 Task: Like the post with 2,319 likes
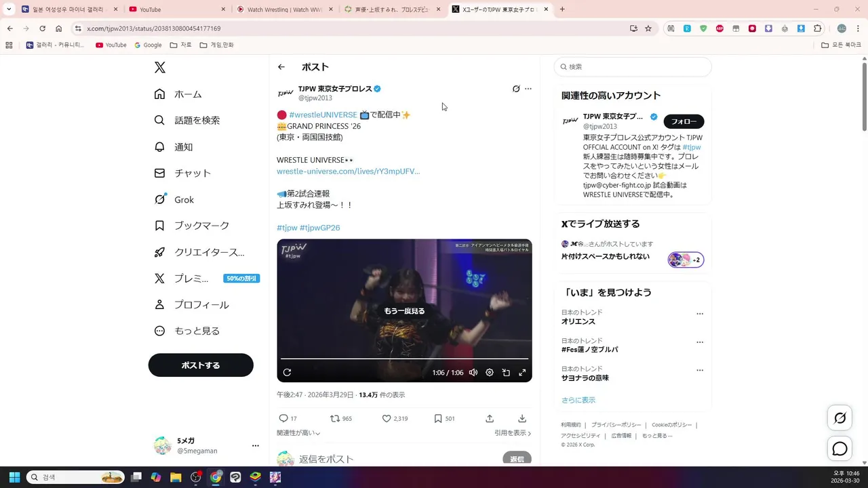(387, 419)
